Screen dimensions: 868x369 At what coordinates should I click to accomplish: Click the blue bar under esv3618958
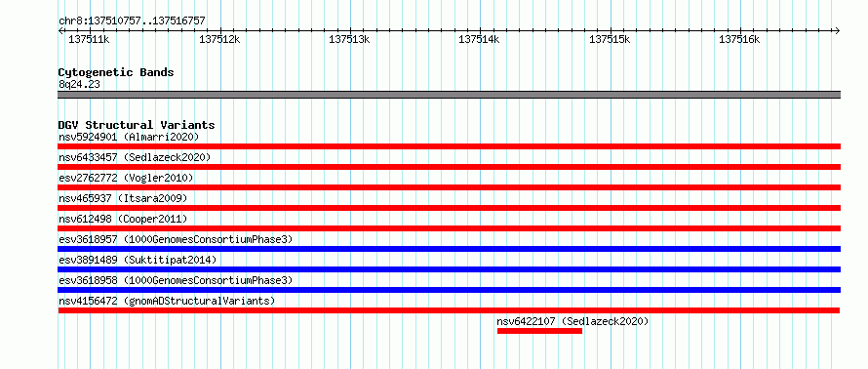pyautogui.click(x=449, y=290)
